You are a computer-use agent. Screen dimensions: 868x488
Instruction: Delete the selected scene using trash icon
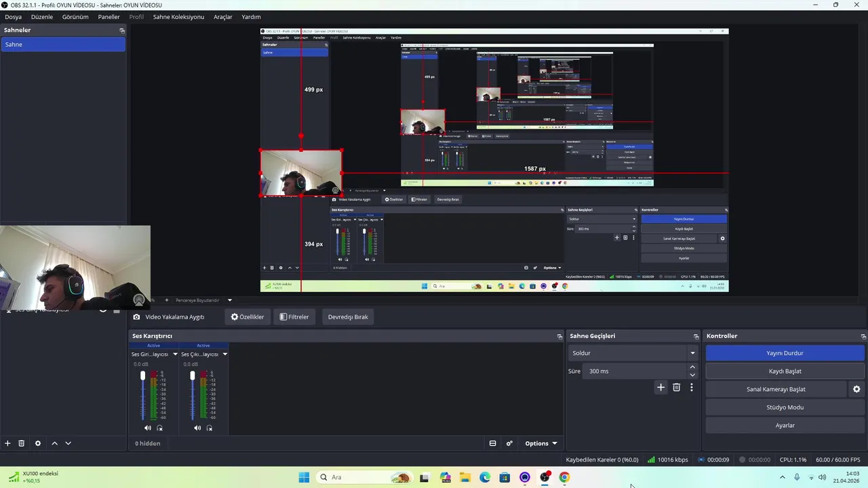click(x=21, y=443)
